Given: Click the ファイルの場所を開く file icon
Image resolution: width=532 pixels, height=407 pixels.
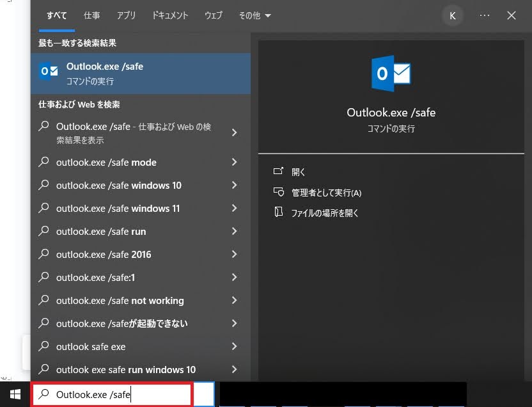Looking at the screenshot, I should (278, 212).
